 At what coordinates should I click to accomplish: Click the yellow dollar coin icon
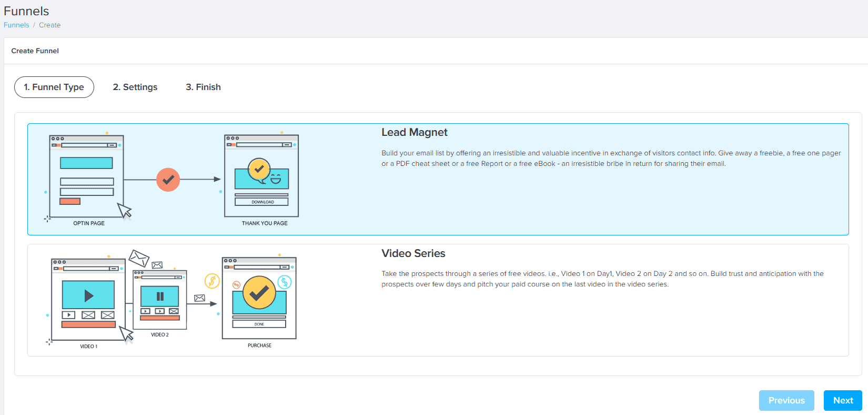[x=212, y=281]
